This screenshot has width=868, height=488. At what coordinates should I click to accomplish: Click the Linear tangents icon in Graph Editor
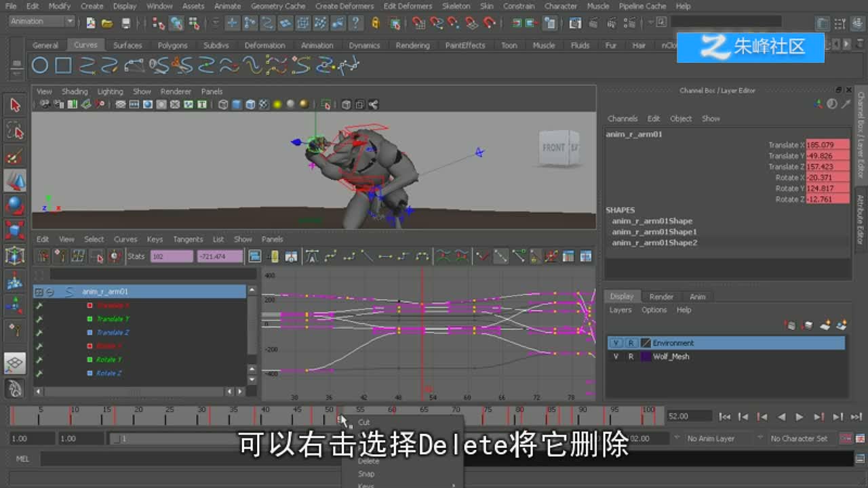click(x=367, y=256)
